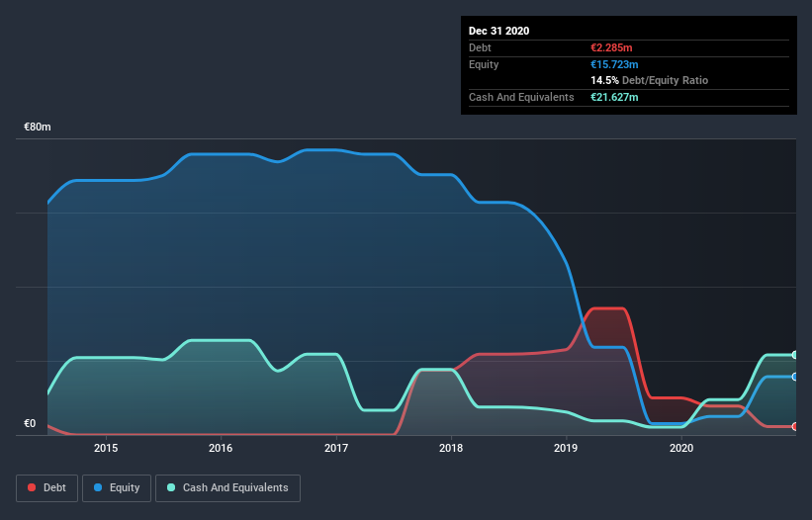Toggle the Equity series in the legend

click(117, 488)
